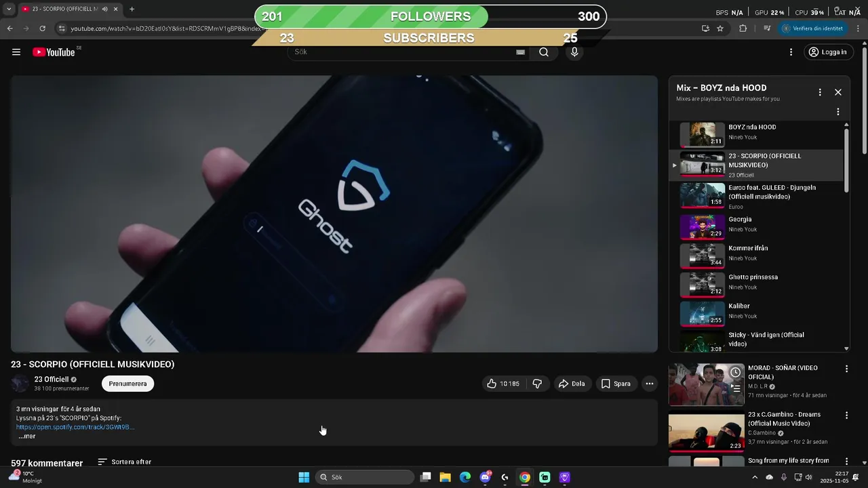Screen dimensions: 868x488
Task: Sign in with Logga in button
Action: (x=827, y=52)
